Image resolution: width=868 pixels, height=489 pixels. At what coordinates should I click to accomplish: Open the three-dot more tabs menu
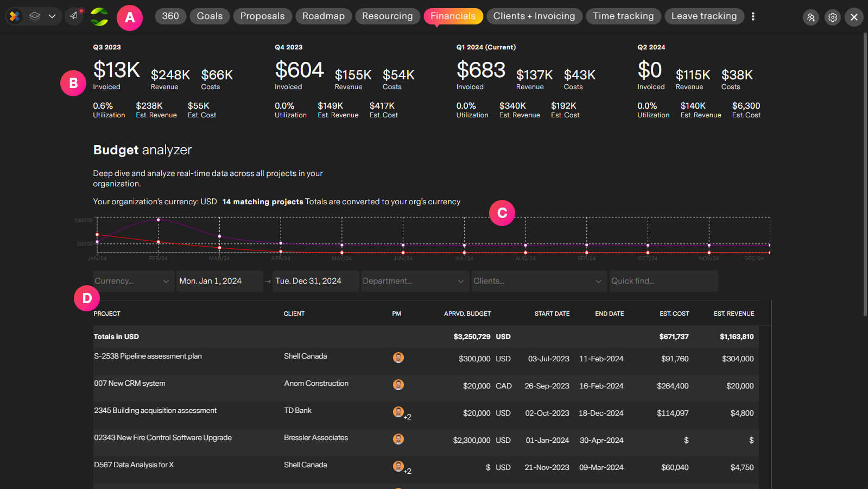(753, 16)
